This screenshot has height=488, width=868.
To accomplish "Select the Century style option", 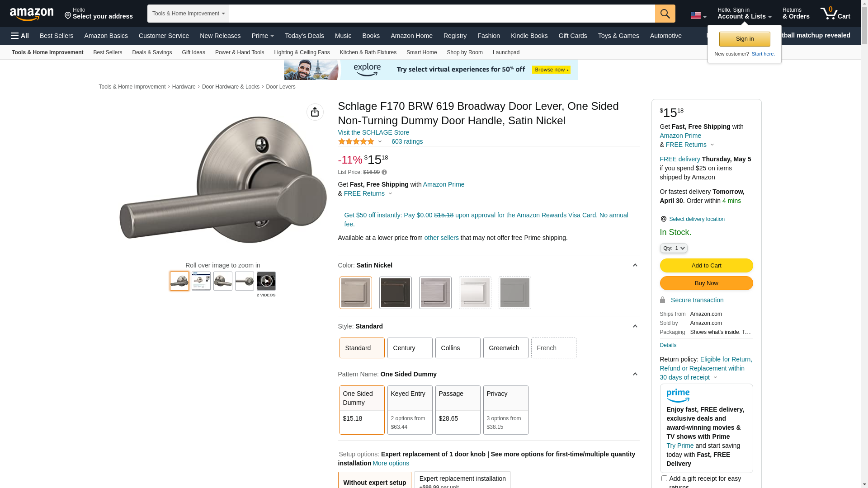I will coord(410,348).
